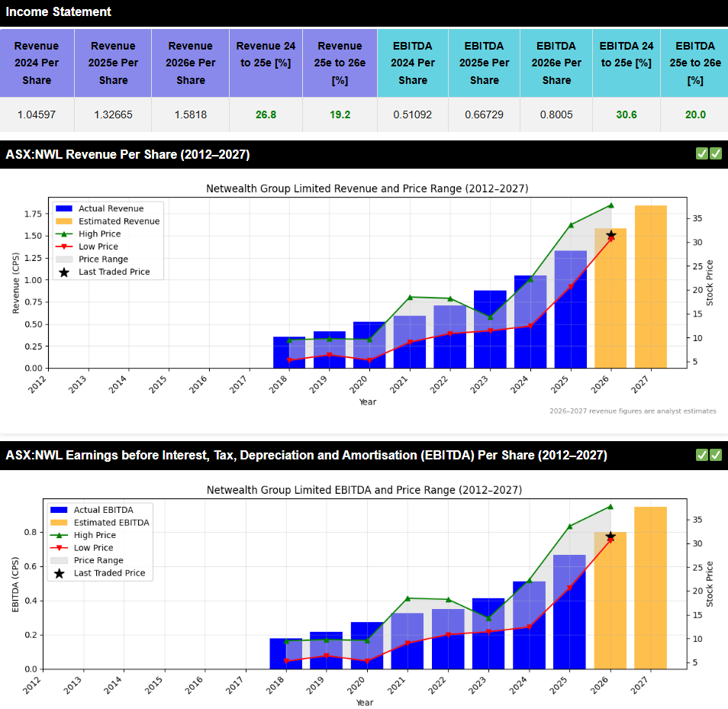
Task: Expand the Income Statement section header
Action: pyautogui.click(x=58, y=12)
